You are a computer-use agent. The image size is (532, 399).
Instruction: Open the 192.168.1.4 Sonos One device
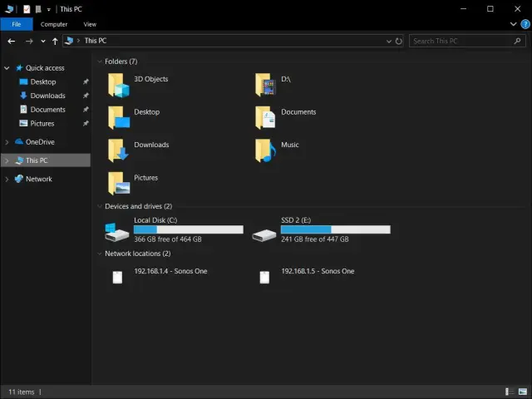118,277
